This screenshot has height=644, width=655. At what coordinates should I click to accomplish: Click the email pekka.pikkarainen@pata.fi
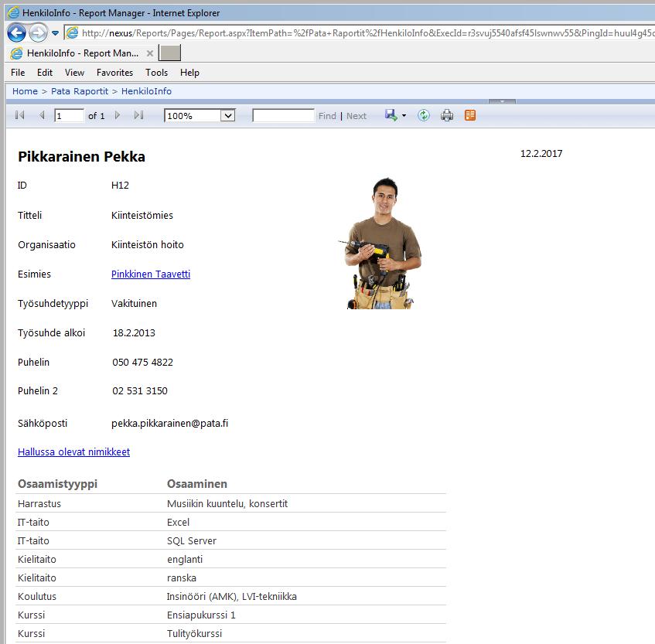[169, 424]
